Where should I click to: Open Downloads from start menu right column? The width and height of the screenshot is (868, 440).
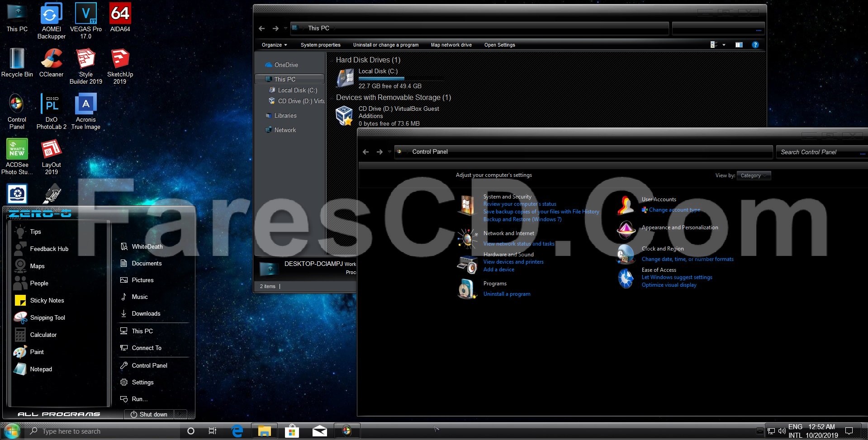(140, 313)
